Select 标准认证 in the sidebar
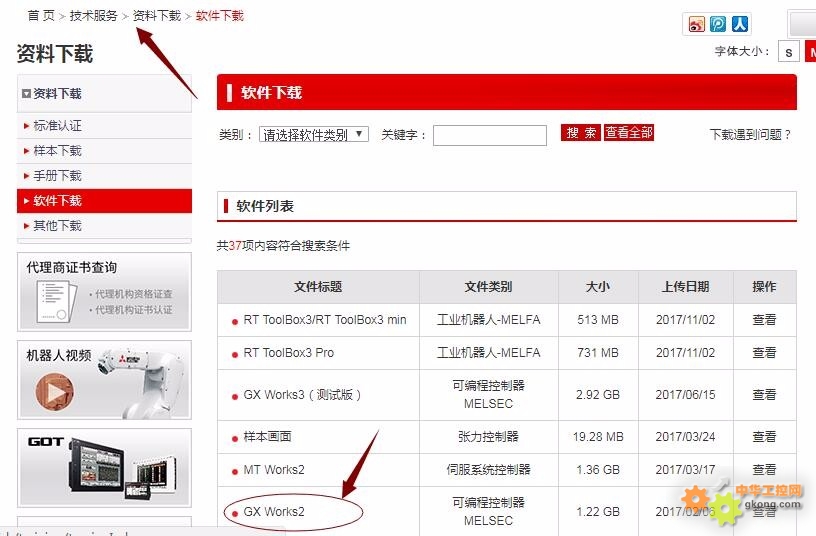Screen dimensions: 816x536 [104, 125]
